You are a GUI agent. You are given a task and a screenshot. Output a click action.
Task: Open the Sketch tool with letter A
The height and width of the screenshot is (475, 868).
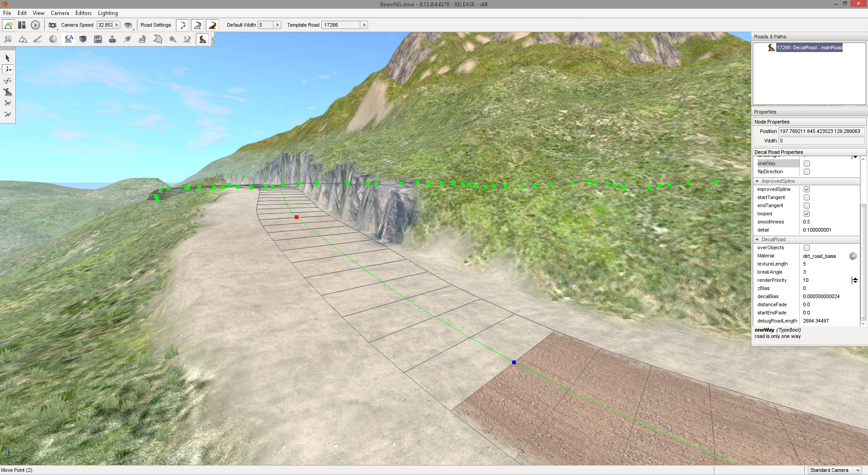click(x=68, y=39)
